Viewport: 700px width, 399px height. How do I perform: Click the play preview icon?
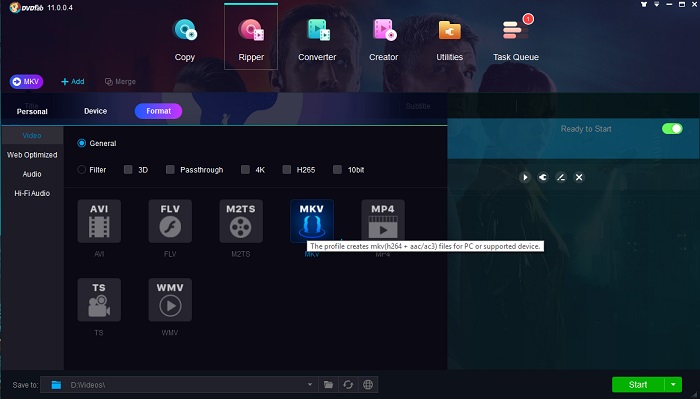525,177
